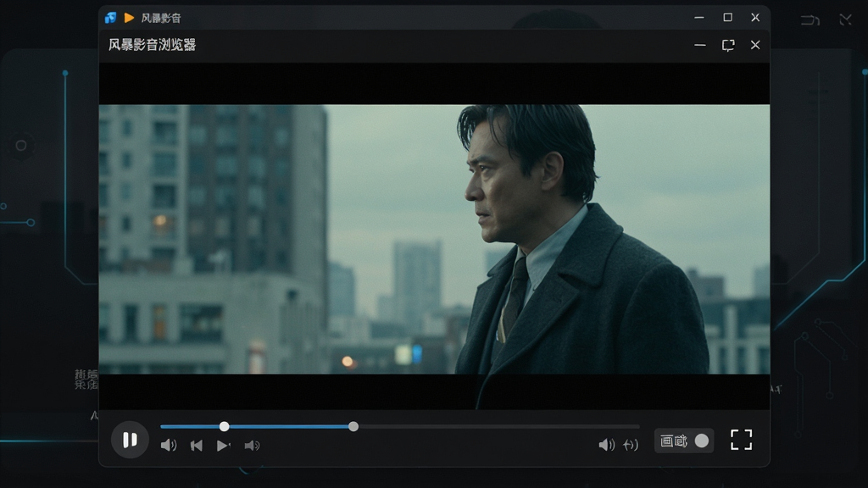Click the orange play logo beside 风暴影音

click(129, 18)
